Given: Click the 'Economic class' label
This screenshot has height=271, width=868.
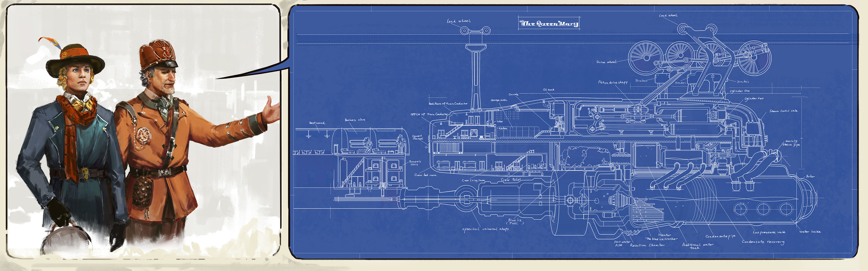Looking at the screenshot, I should point(415,163).
